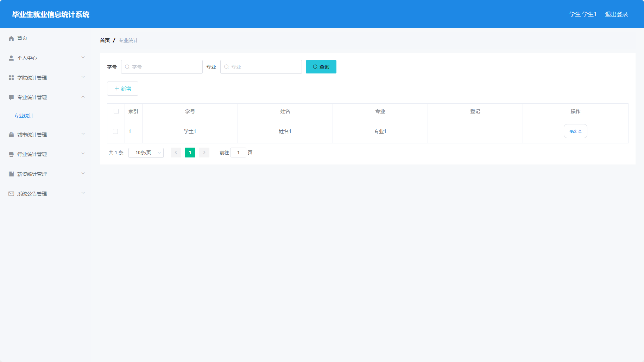
Task: Click the 专业1 cell
Action: 380,131
